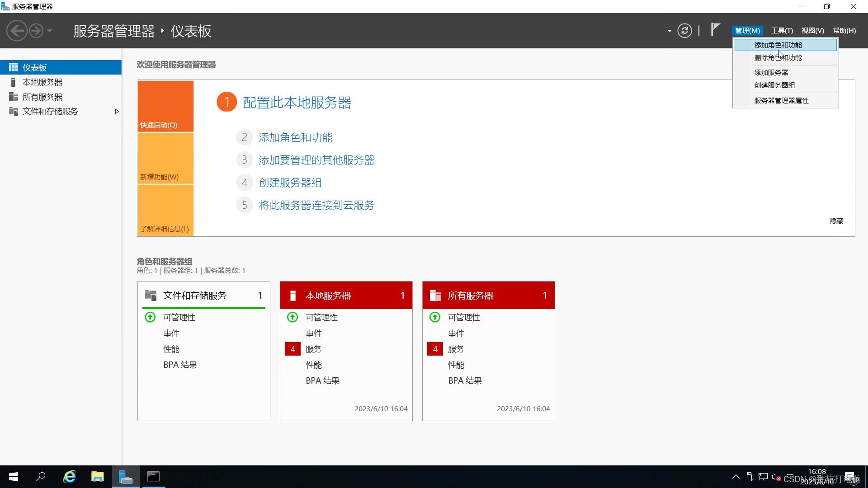Screen dimensions: 868x488
Task: Open the notifications flag
Action: click(715, 30)
